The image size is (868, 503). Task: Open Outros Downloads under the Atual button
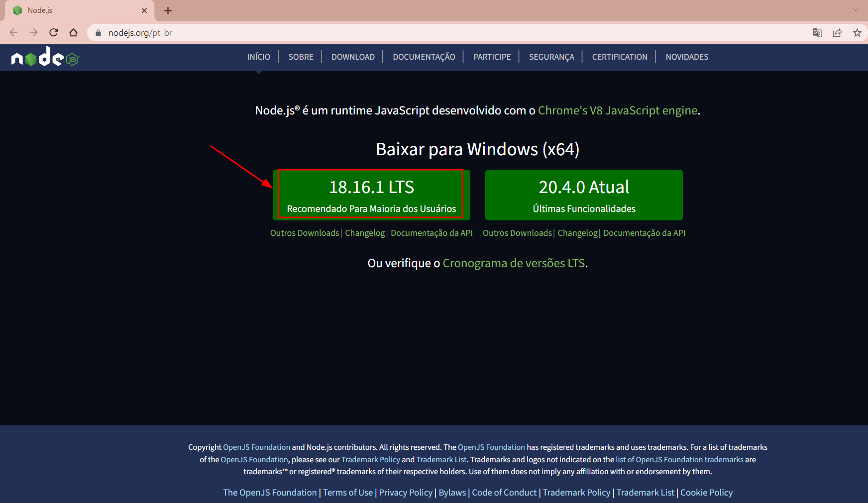517,233
